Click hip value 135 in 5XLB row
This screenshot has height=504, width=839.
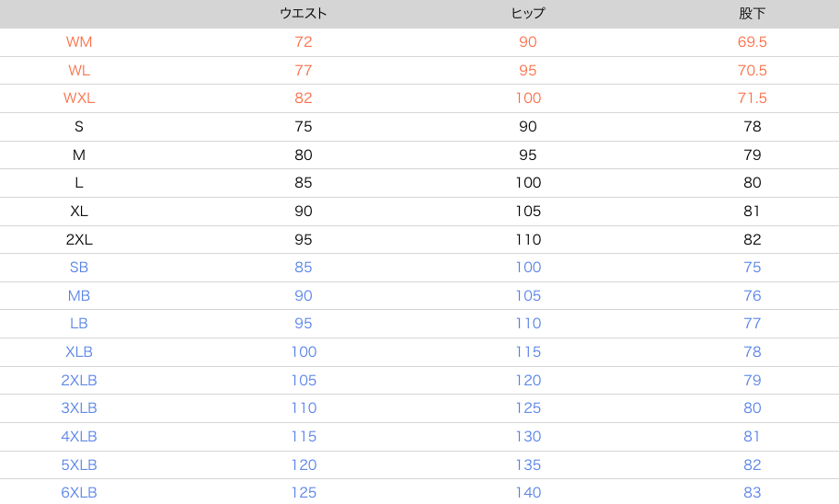tap(528, 464)
